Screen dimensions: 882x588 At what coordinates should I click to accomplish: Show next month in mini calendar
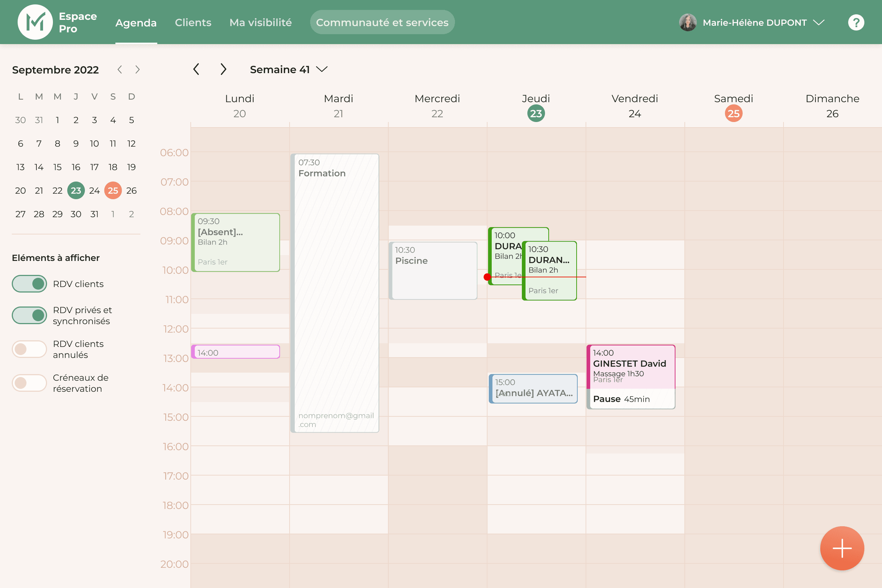(137, 70)
